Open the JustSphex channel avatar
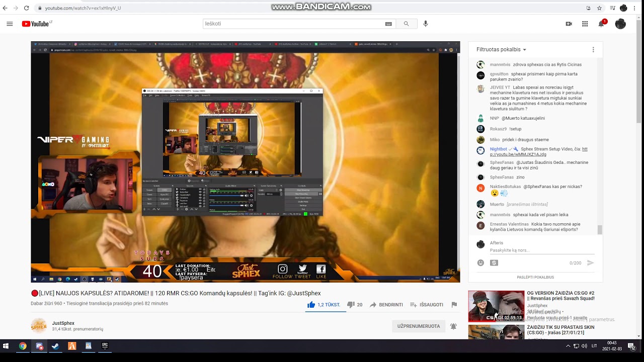The height and width of the screenshot is (362, 644). [x=39, y=326]
